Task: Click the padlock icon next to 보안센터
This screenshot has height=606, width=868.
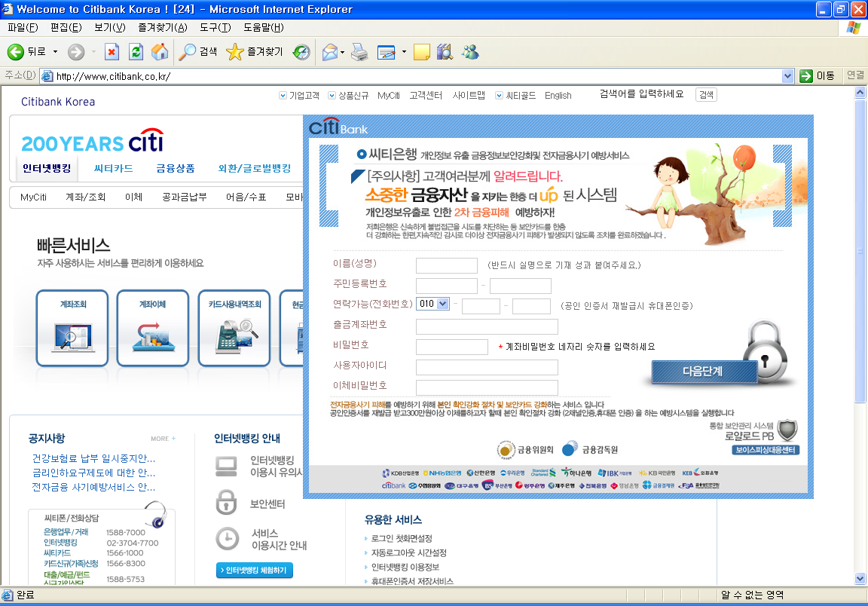Action: (226, 503)
